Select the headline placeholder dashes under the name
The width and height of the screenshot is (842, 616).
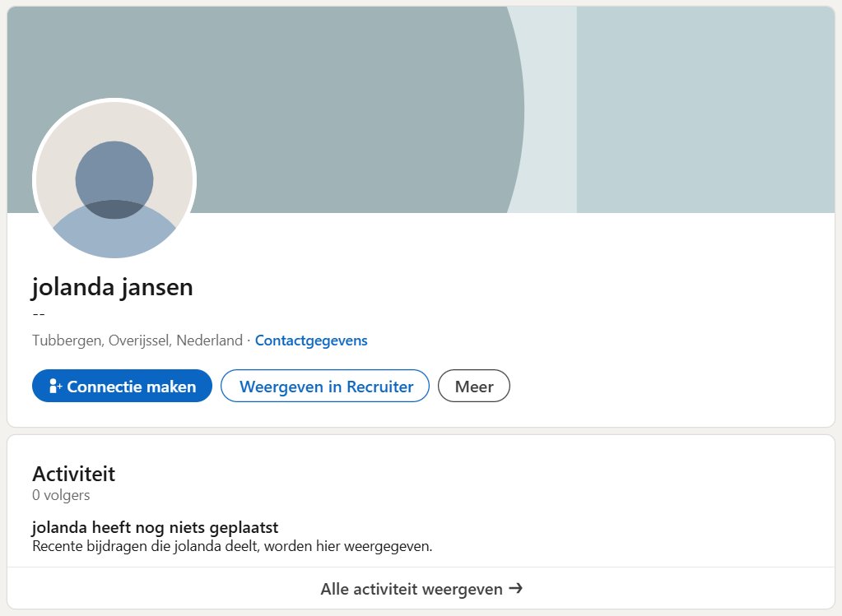(x=37, y=313)
